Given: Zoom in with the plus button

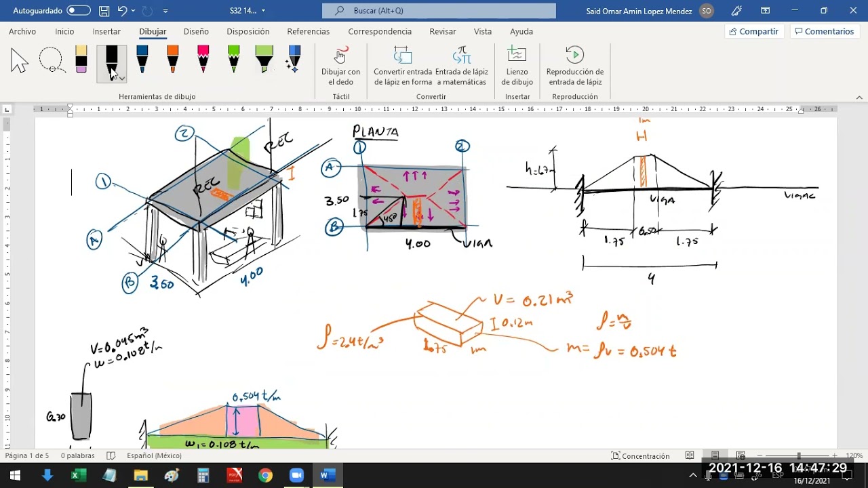Looking at the screenshot, I should (835, 455).
